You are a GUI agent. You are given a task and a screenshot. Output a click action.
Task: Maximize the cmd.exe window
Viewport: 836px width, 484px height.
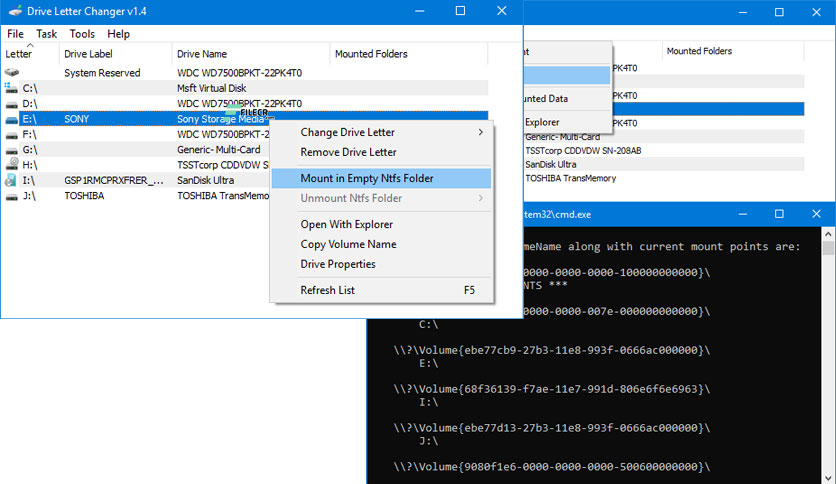(779, 214)
